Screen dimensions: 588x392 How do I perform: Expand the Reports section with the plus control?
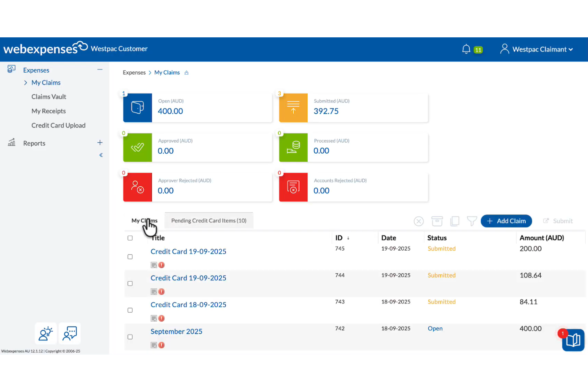coord(100,142)
